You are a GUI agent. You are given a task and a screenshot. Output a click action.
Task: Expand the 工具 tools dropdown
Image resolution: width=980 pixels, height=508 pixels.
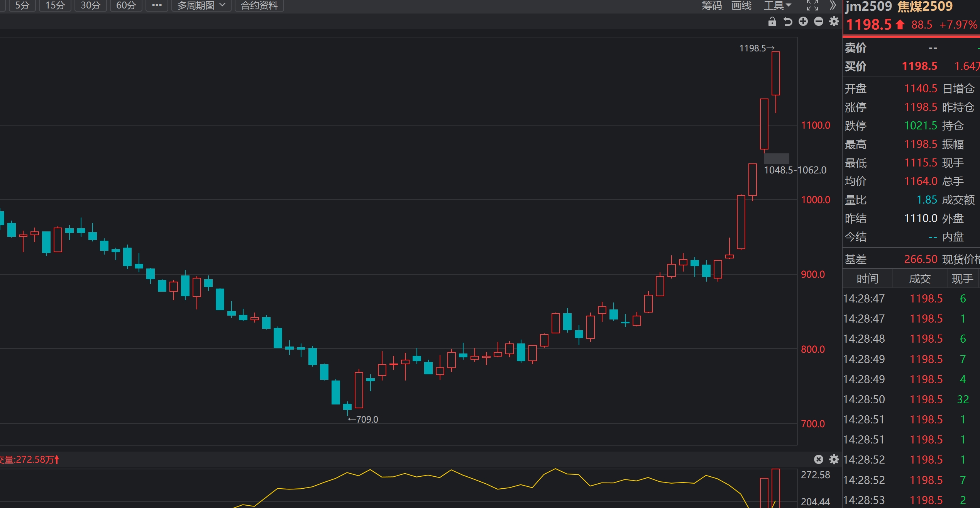click(777, 5)
